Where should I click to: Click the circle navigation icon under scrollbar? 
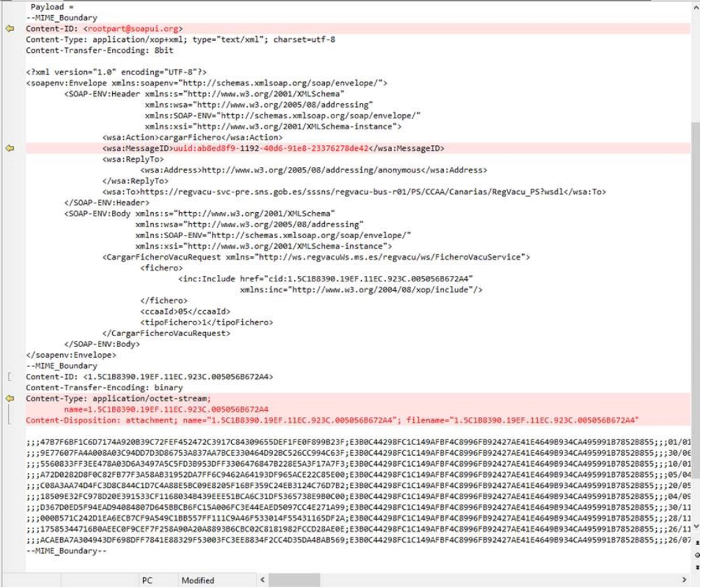[x=697, y=554]
